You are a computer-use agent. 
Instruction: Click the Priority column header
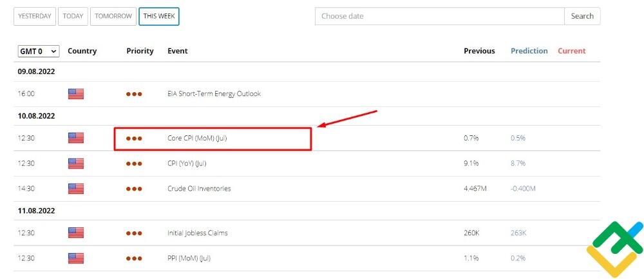(x=140, y=51)
